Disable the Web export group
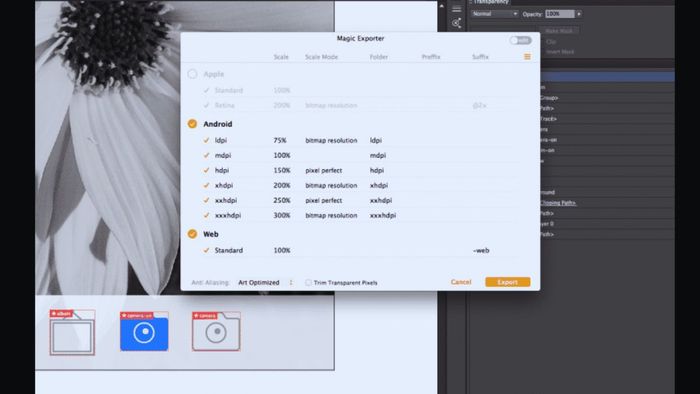700x394 pixels. click(x=192, y=234)
